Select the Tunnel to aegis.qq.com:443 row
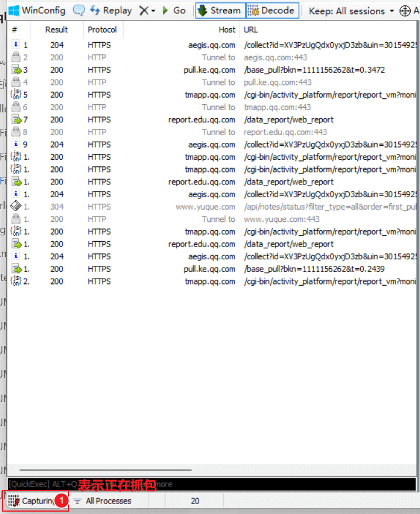The image size is (420, 514). [x=211, y=57]
